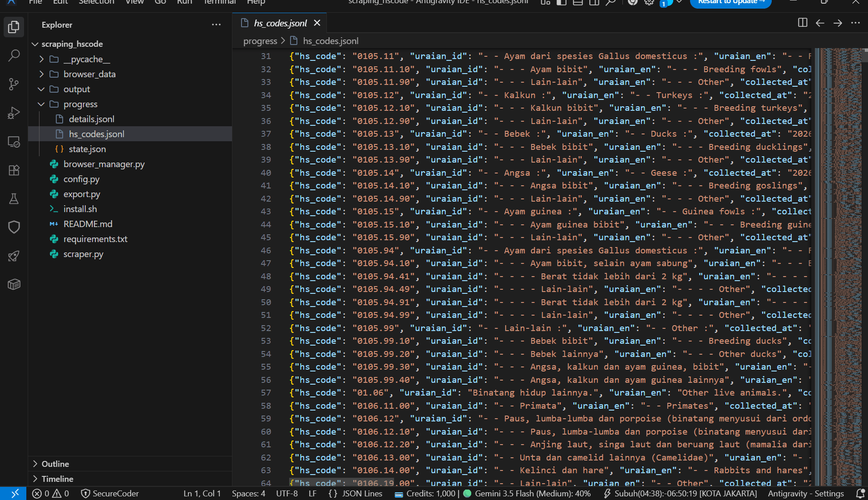Click the remote window icon in the status bar
The width and height of the screenshot is (868, 500).
tap(15, 493)
